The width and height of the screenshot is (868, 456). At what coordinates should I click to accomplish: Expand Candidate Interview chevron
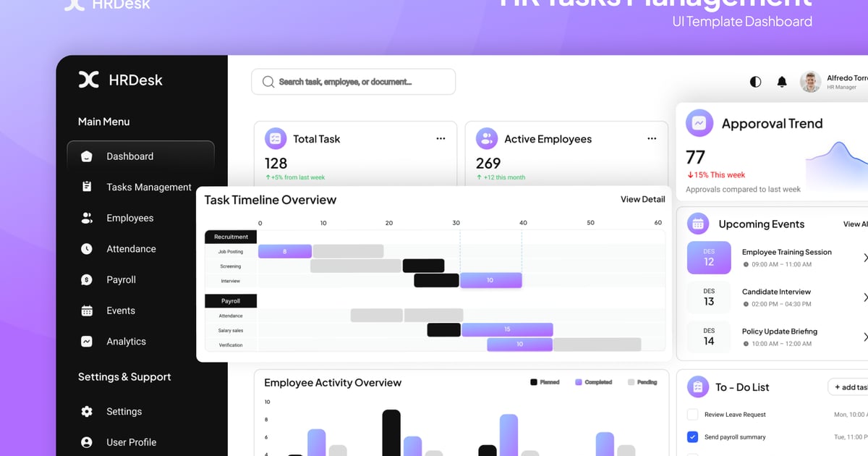[x=865, y=297]
